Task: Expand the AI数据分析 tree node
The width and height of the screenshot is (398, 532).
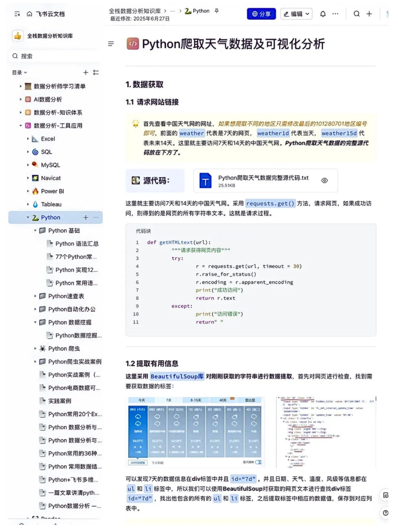Action: point(21,100)
